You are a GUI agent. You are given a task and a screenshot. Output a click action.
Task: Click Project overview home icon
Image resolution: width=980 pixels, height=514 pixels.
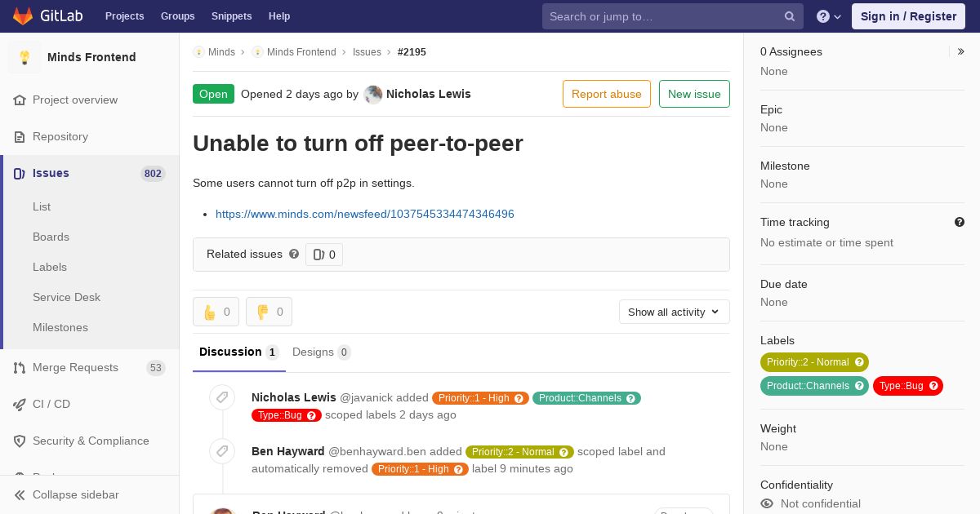coord(20,100)
